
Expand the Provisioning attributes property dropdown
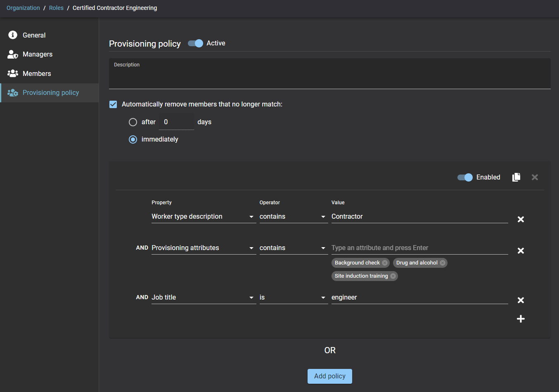[x=203, y=248]
